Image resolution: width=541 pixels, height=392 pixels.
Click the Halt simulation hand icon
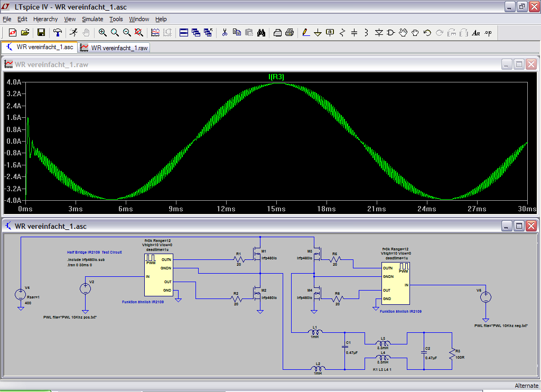(x=86, y=32)
